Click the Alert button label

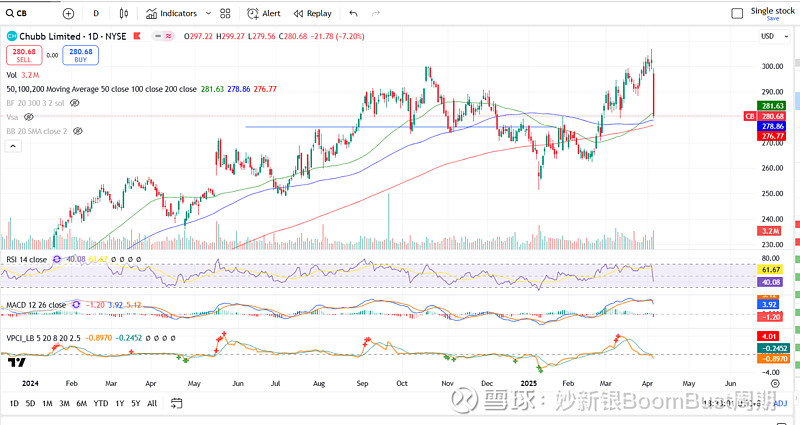tap(271, 14)
